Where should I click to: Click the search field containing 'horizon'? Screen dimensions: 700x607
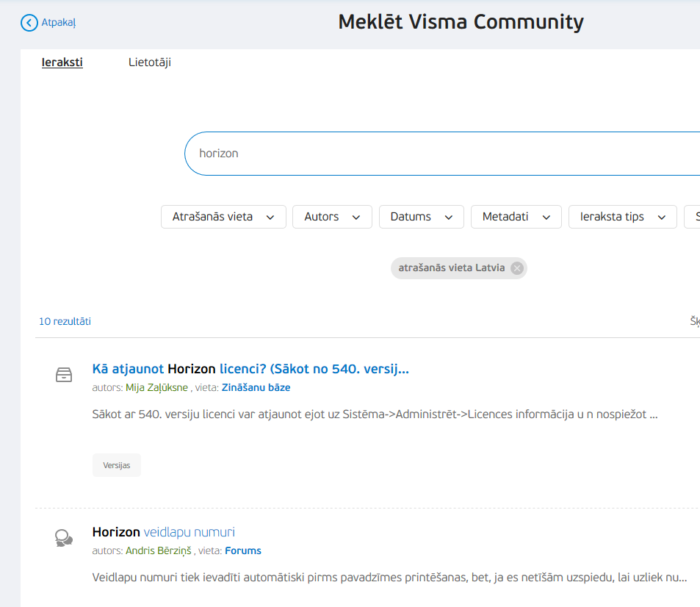[x=442, y=154]
